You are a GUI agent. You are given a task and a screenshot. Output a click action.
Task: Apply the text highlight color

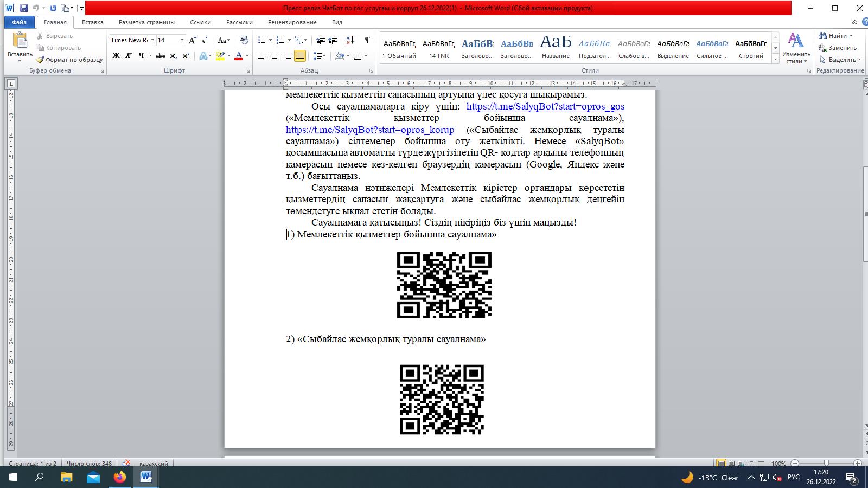coord(220,56)
